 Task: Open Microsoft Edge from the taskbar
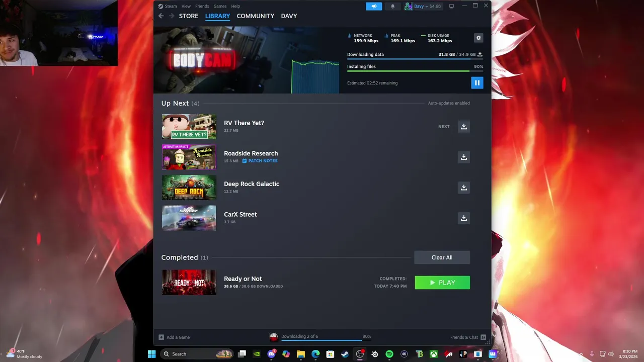coord(315,354)
